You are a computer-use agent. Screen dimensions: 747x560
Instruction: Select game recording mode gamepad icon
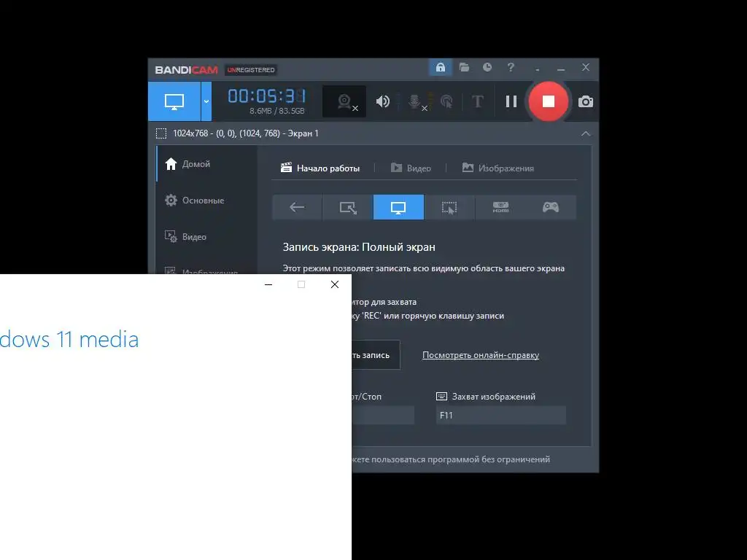point(550,207)
